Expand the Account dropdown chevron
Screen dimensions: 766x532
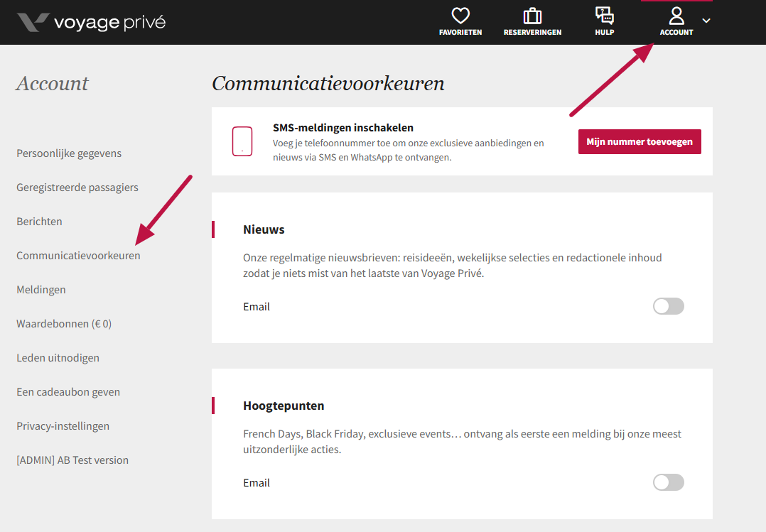706,21
